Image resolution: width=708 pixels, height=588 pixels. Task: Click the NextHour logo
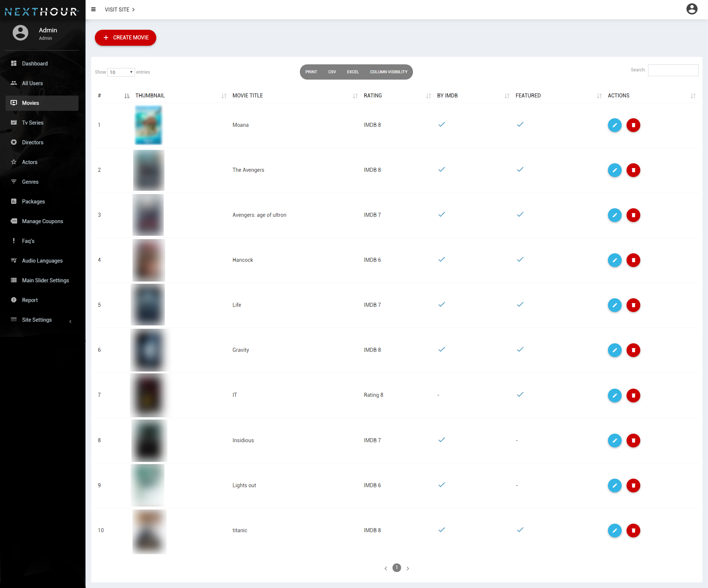42,12
